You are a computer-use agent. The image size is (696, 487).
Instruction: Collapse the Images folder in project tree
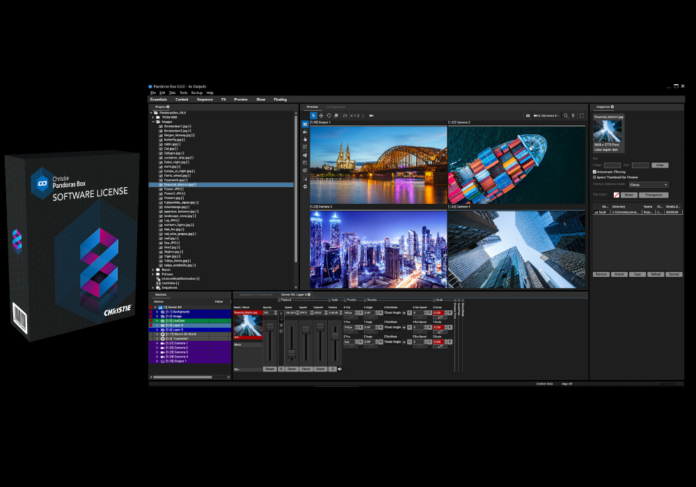pos(154,122)
